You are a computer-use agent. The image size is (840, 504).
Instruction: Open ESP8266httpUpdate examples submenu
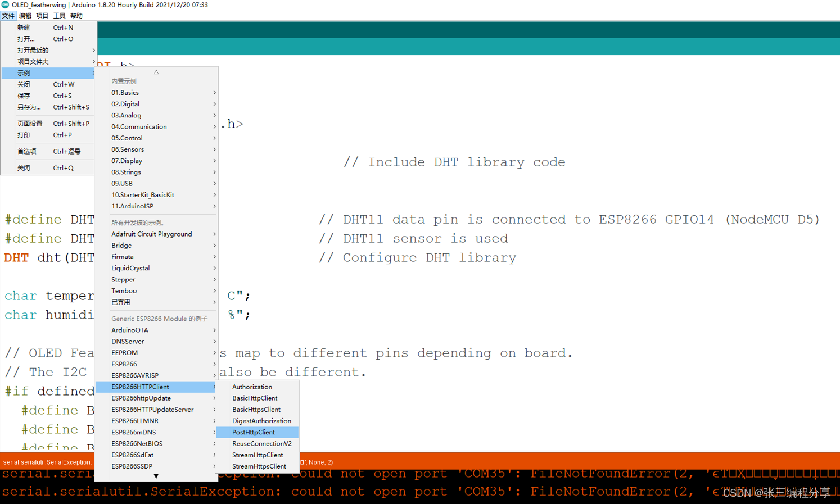[x=156, y=398]
